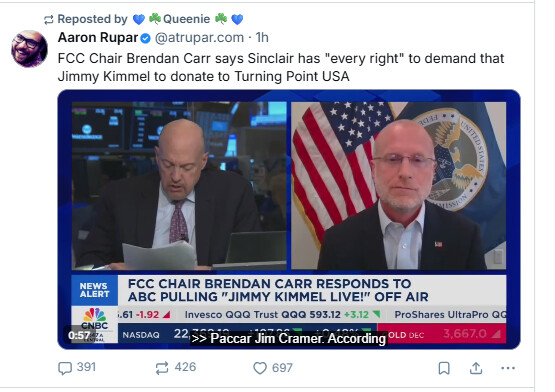This screenshot has width=555, height=392.
Task: Play the CNBC video of Brendan Carr
Action: click(289, 219)
